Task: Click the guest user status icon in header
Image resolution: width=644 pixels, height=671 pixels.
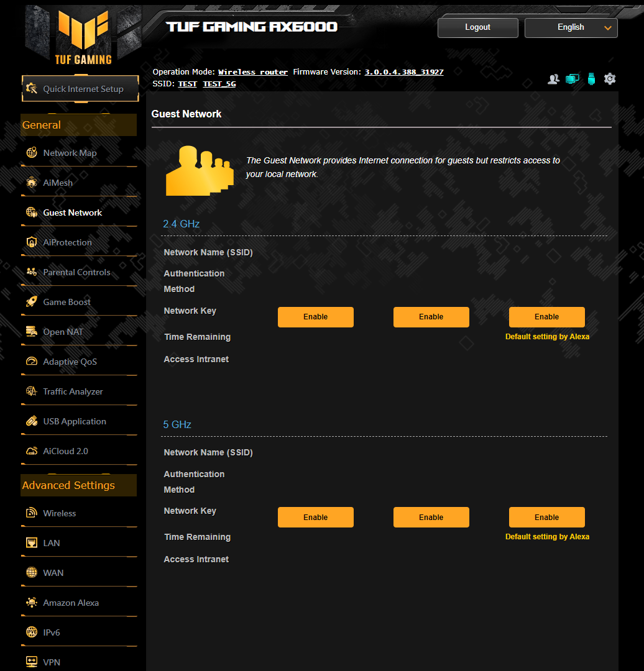Action: click(x=553, y=79)
